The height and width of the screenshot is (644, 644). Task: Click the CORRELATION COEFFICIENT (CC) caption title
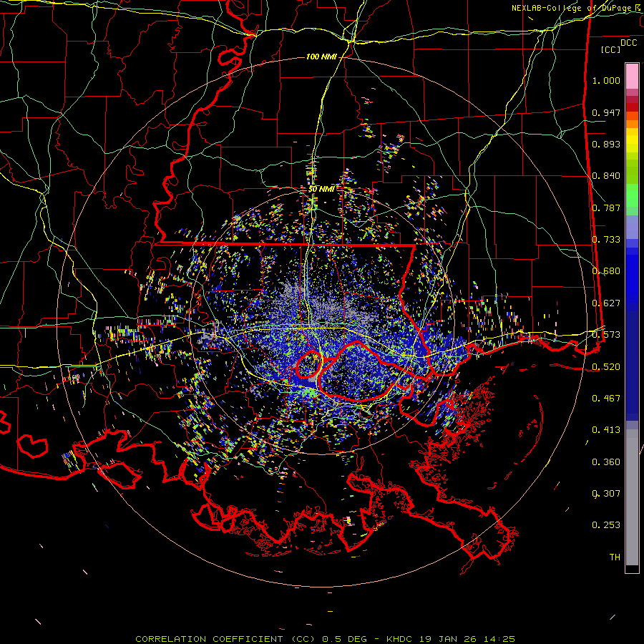point(225,639)
